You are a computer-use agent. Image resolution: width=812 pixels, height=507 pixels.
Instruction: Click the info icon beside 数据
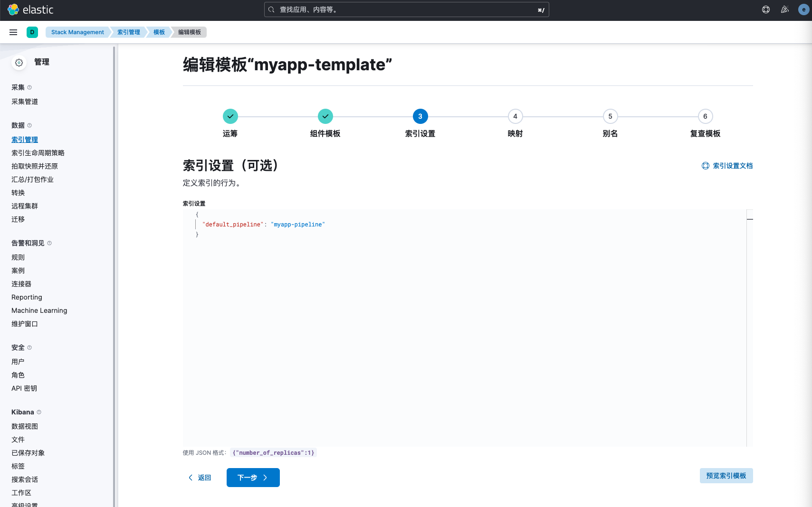(29, 125)
